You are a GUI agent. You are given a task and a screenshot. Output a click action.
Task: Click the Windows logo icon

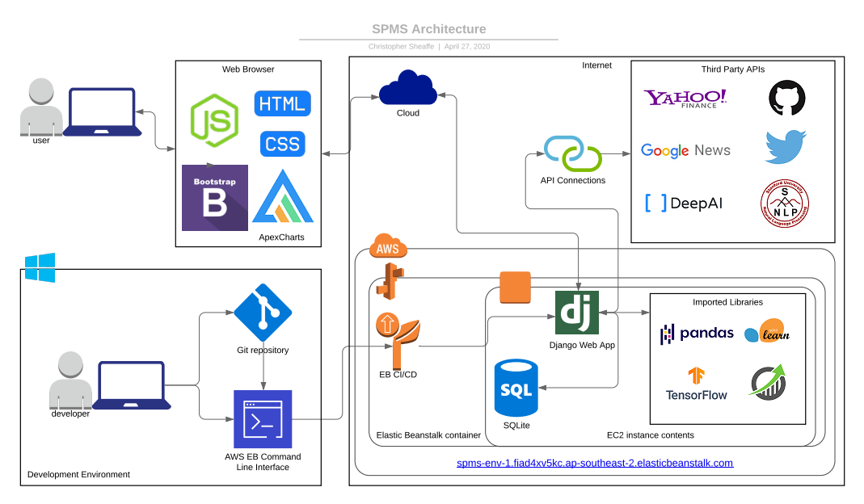(40, 267)
